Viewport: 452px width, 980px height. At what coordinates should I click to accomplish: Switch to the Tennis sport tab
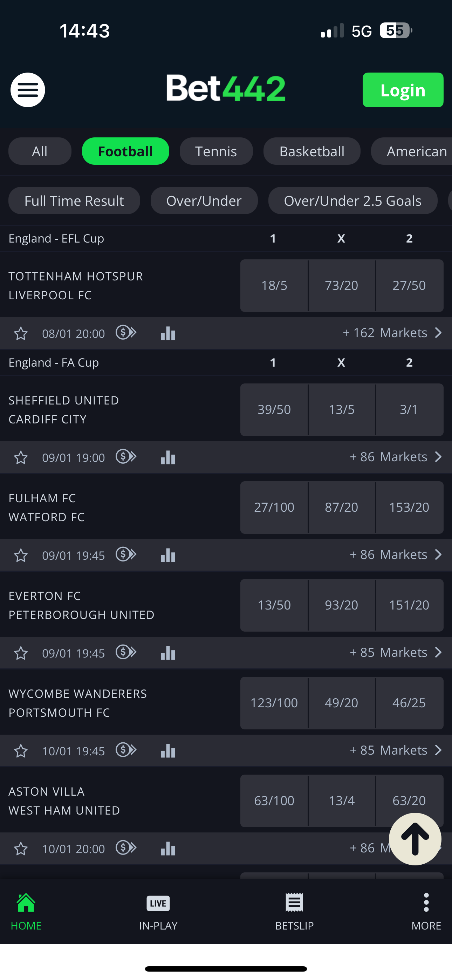pyautogui.click(x=216, y=151)
